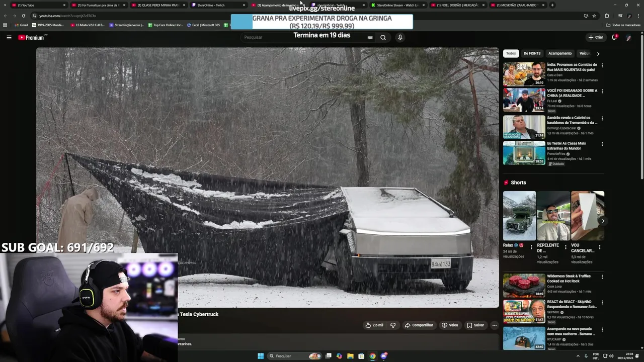This screenshot has width=644, height=362.
Task: Open more actions ellipsis under video
Action: [x=494, y=325]
